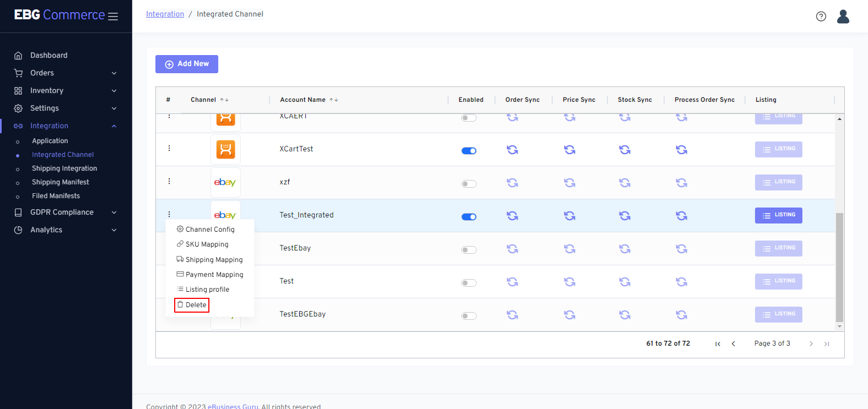Open three-dot row menu for xzf channel
The height and width of the screenshot is (409, 868).
(169, 181)
